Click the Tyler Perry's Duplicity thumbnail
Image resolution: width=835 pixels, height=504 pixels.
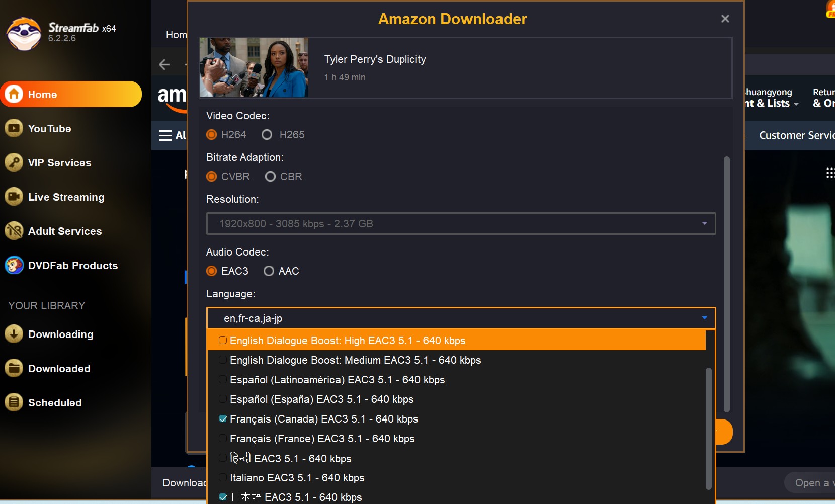click(x=254, y=67)
